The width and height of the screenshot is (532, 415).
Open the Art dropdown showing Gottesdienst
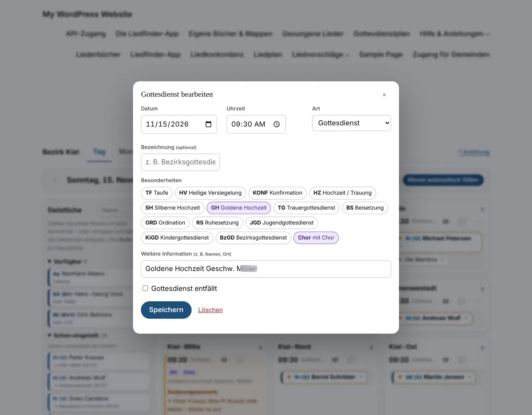pos(351,123)
